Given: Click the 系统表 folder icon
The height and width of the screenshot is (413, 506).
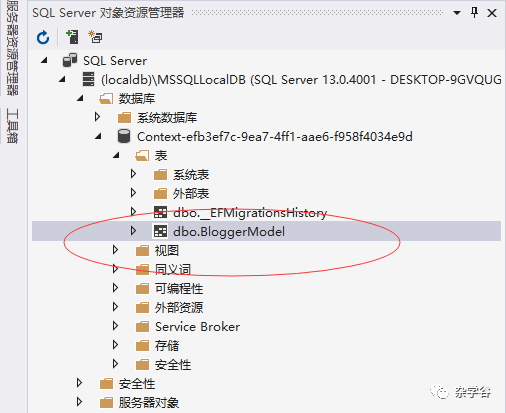Looking at the screenshot, I should pyautogui.click(x=160, y=175).
